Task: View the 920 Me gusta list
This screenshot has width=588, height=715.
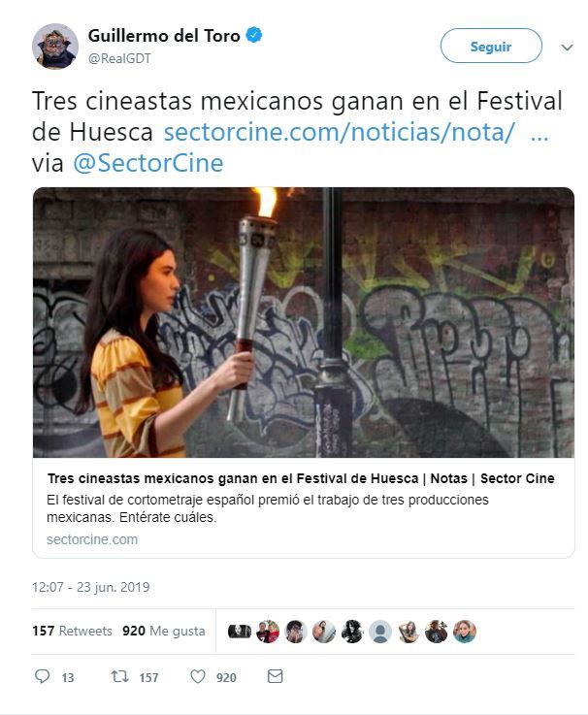Action: click(164, 632)
